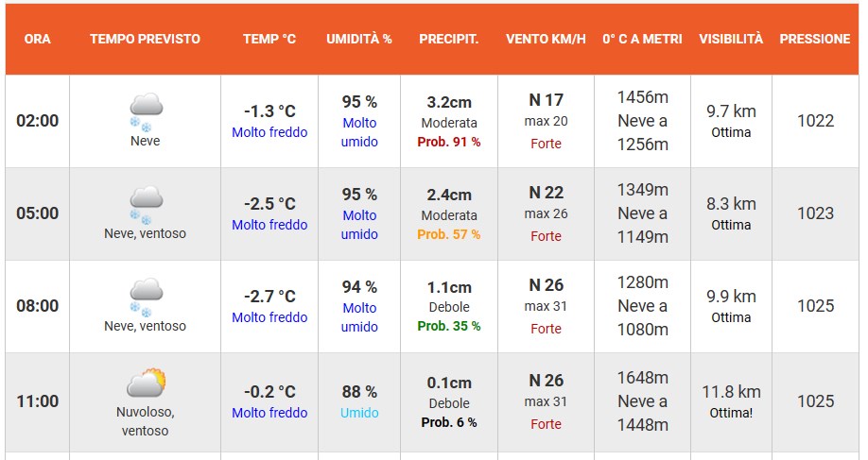The height and width of the screenshot is (460, 868).
Task: Click the VENTO KM/H header
Action: [546, 39]
